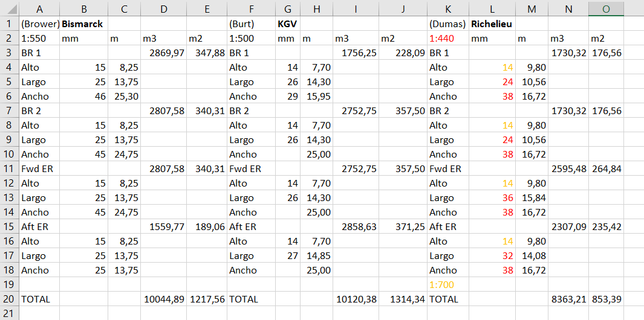This screenshot has width=644, height=320.
Task: Click cell with value 264,84
Action: point(606,168)
